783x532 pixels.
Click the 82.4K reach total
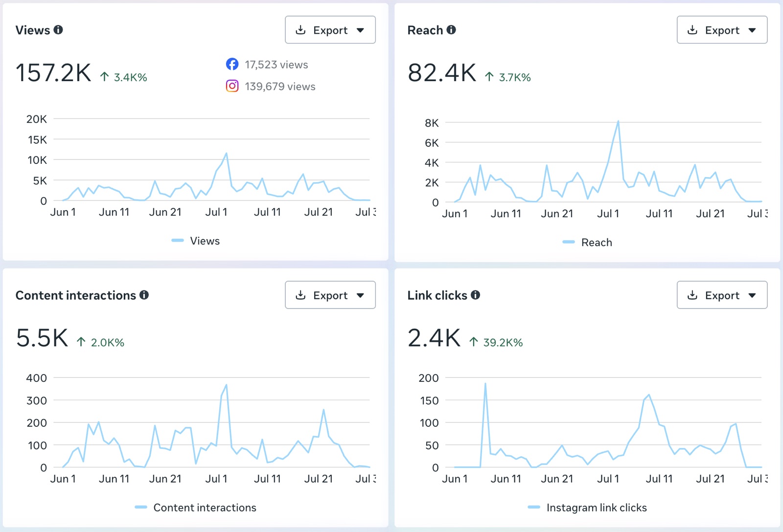(442, 73)
